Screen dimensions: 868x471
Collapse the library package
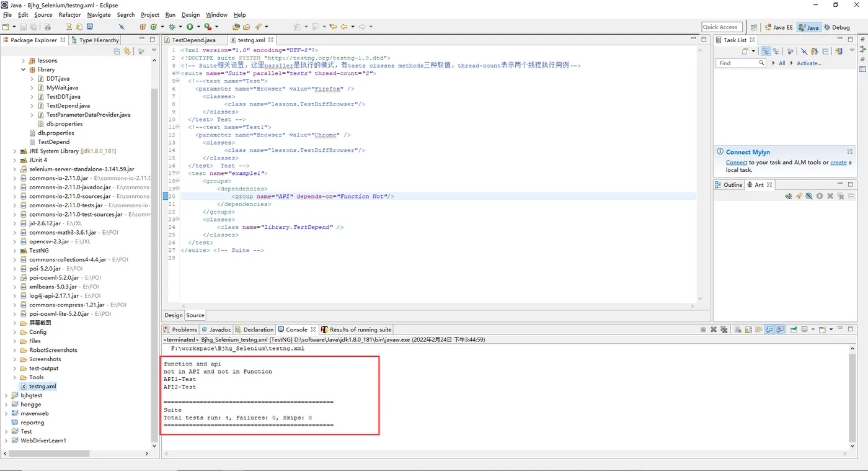(x=24, y=70)
